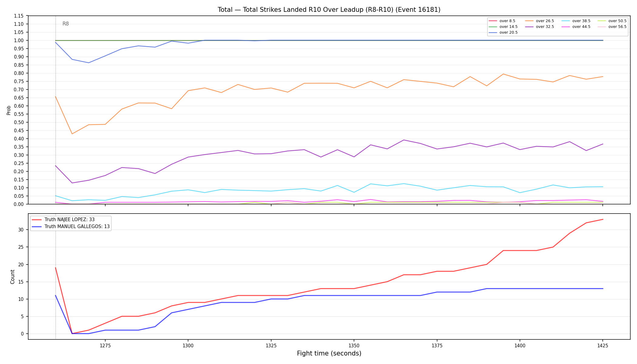Click the 1325 x-axis tick label
Image resolution: width=637 pixels, height=364 pixels.
(271, 345)
